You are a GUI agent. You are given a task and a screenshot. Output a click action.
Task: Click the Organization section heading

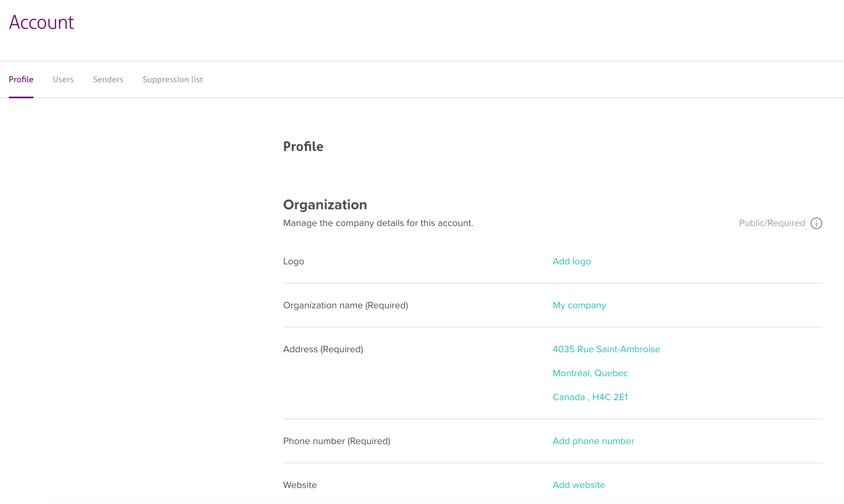pyautogui.click(x=325, y=204)
